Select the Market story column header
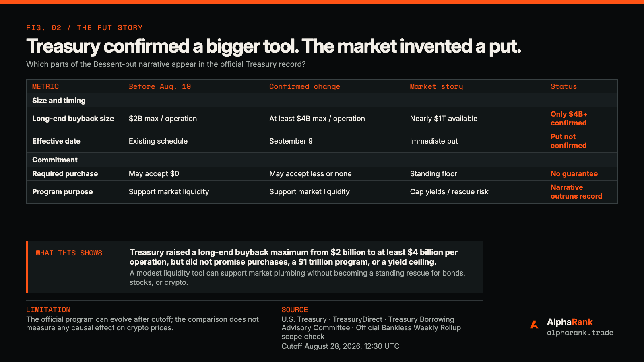Image resolution: width=644 pixels, height=362 pixels. [x=436, y=86]
